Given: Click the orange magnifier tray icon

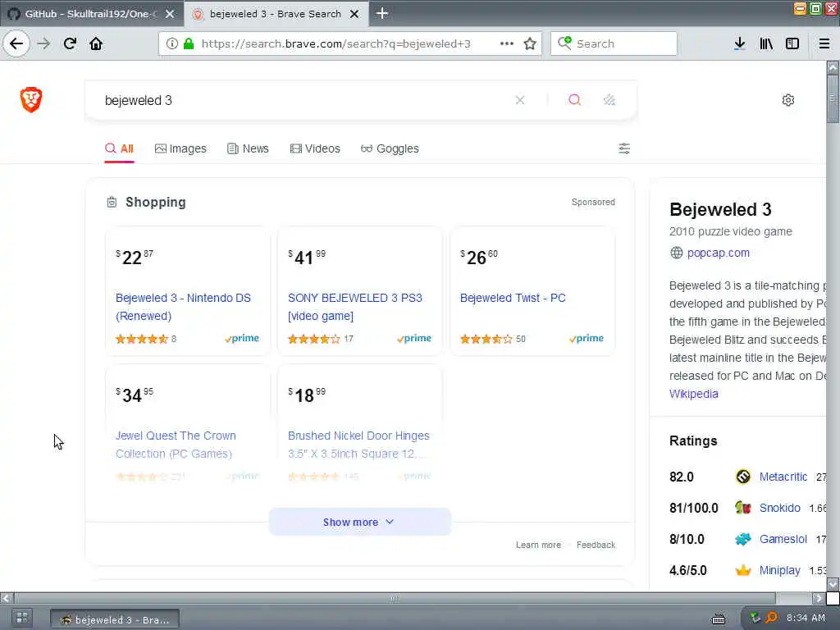Looking at the screenshot, I should click(x=771, y=619).
